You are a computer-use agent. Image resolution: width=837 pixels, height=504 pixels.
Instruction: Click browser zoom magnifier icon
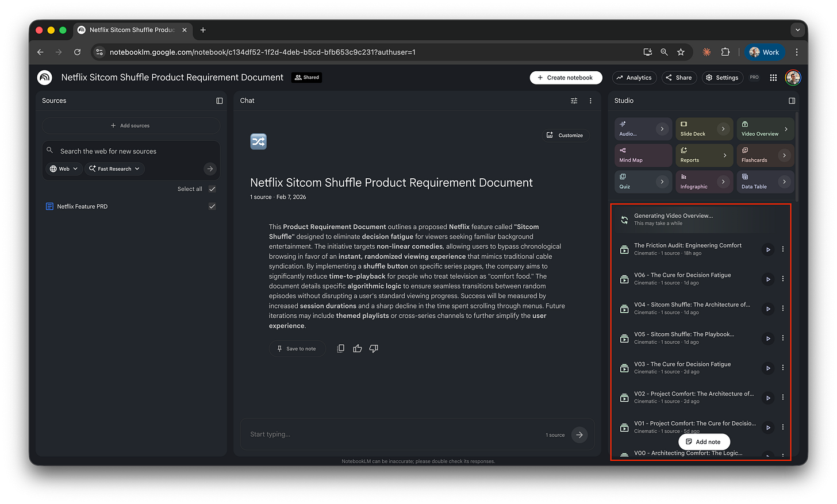pos(664,52)
